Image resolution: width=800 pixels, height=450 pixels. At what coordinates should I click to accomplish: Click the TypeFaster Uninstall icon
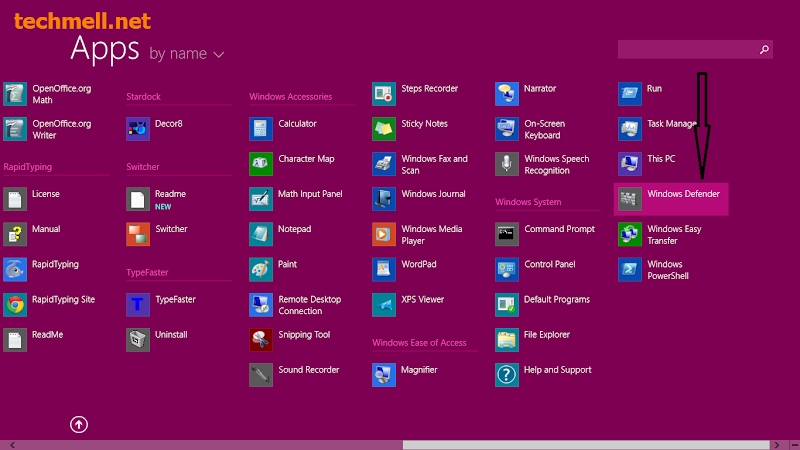pos(138,340)
